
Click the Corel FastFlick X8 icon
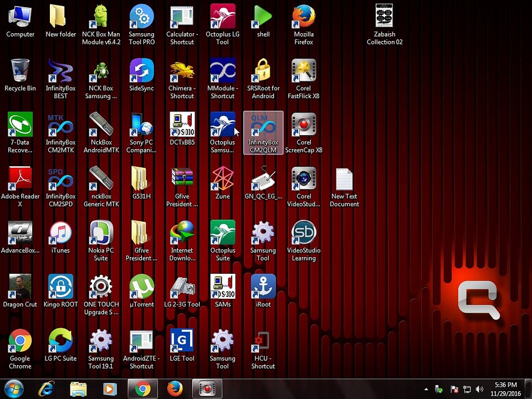click(x=304, y=79)
